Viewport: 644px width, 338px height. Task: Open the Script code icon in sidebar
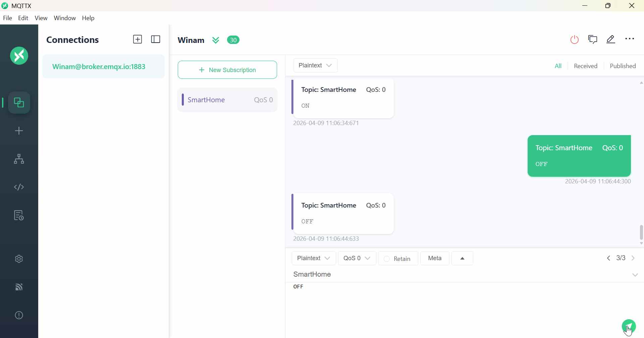pyautogui.click(x=19, y=187)
